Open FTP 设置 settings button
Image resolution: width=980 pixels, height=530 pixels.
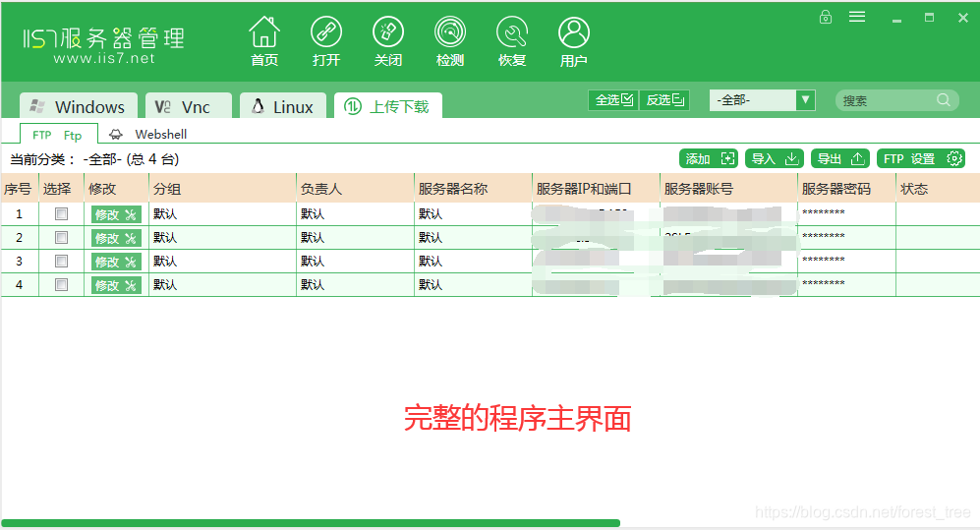[x=921, y=158]
